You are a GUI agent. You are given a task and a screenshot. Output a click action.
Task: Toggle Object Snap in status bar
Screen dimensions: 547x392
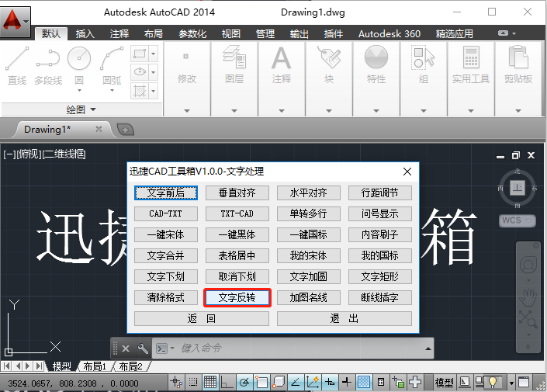(261, 383)
